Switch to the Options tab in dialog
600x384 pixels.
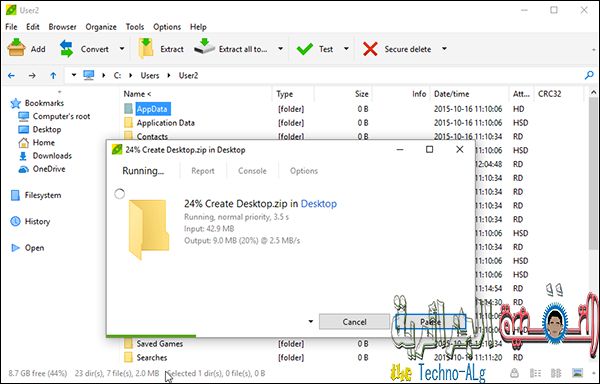(304, 171)
